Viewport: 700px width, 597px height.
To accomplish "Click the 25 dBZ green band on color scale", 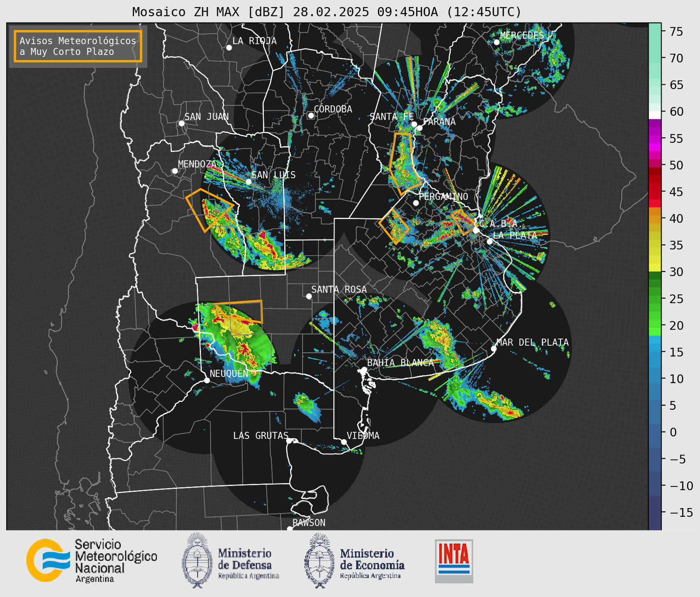I will pos(655,299).
